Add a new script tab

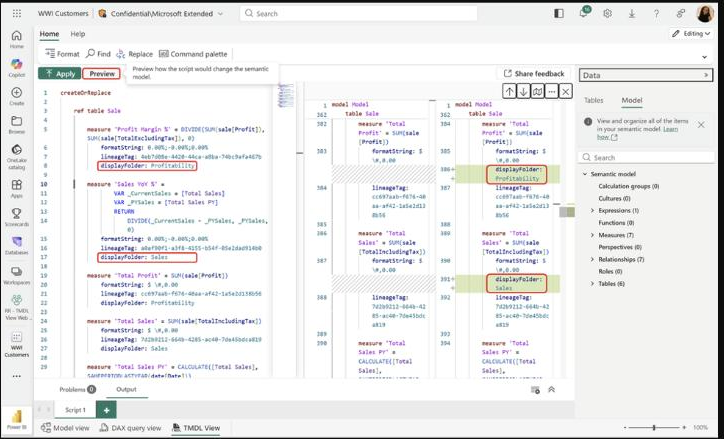(x=106, y=410)
